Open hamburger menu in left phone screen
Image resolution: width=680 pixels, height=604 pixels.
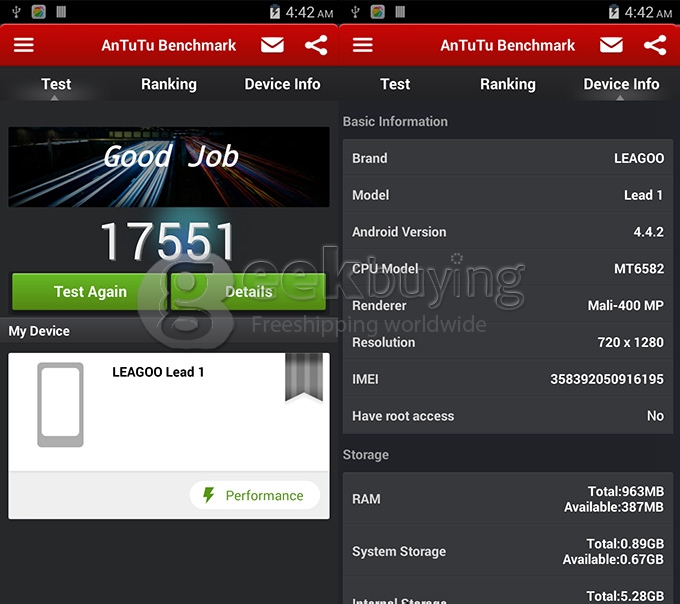[23, 45]
